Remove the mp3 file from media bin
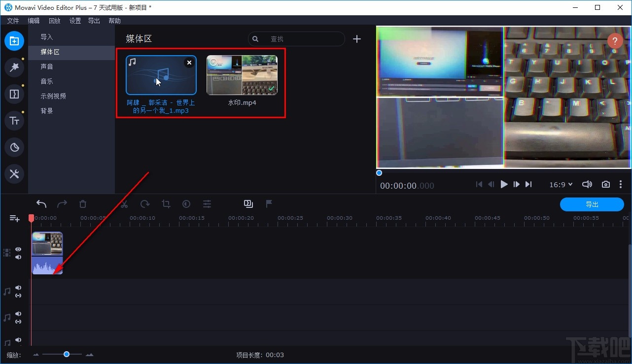The image size is (632, 364). coord(189,63)
